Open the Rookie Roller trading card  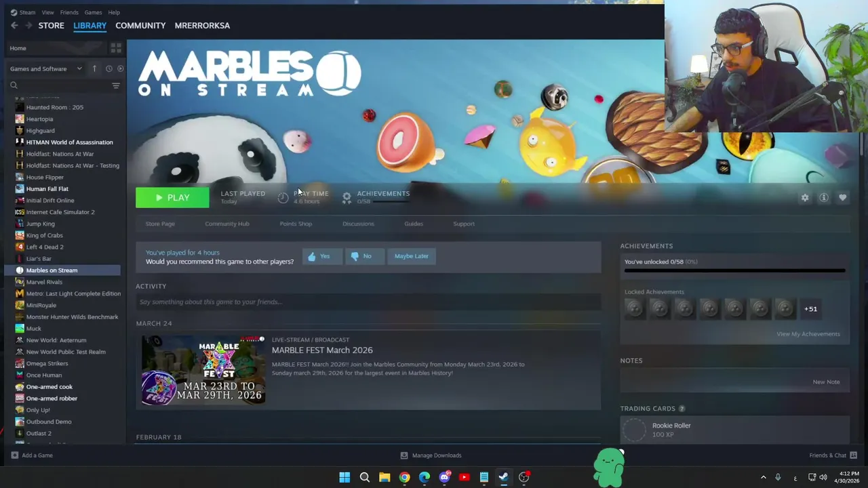point(734,430)
